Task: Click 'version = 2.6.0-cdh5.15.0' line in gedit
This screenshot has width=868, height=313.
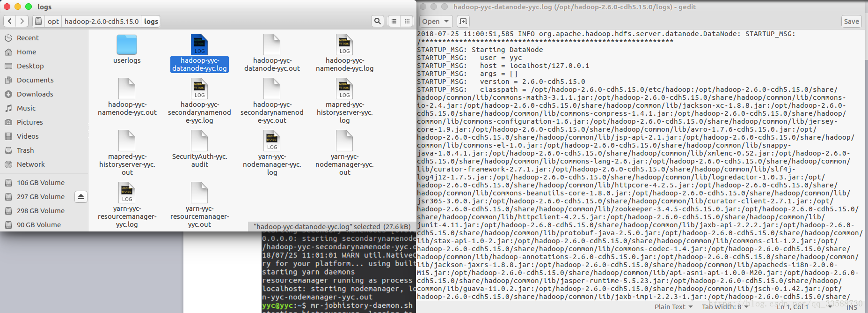Action: point(501,82)
